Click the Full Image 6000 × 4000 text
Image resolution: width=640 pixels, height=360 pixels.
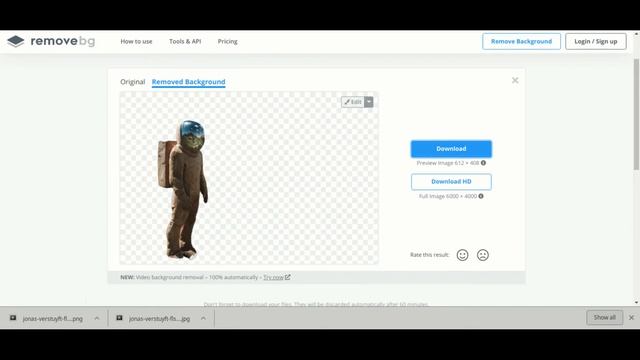click(448, 196)
